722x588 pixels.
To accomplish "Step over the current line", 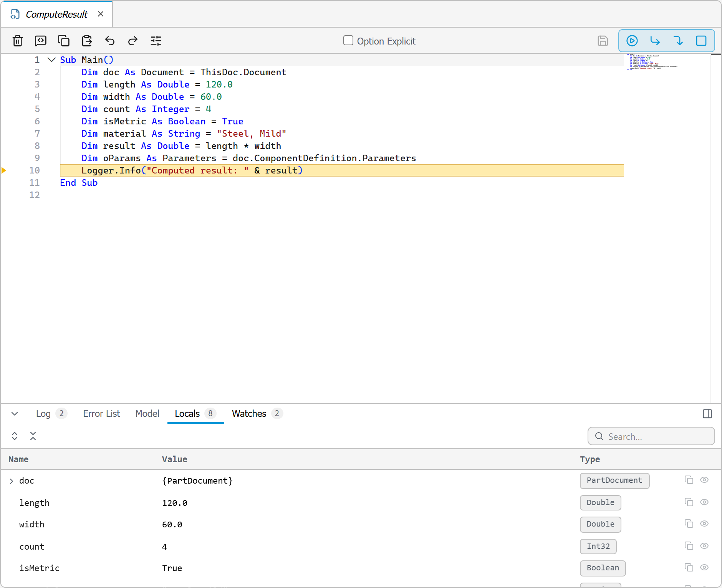I will (x=655, y=41).
